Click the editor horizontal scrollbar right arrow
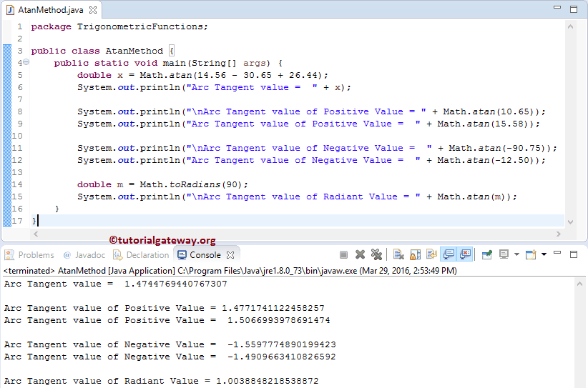 [x=559, y=234]
